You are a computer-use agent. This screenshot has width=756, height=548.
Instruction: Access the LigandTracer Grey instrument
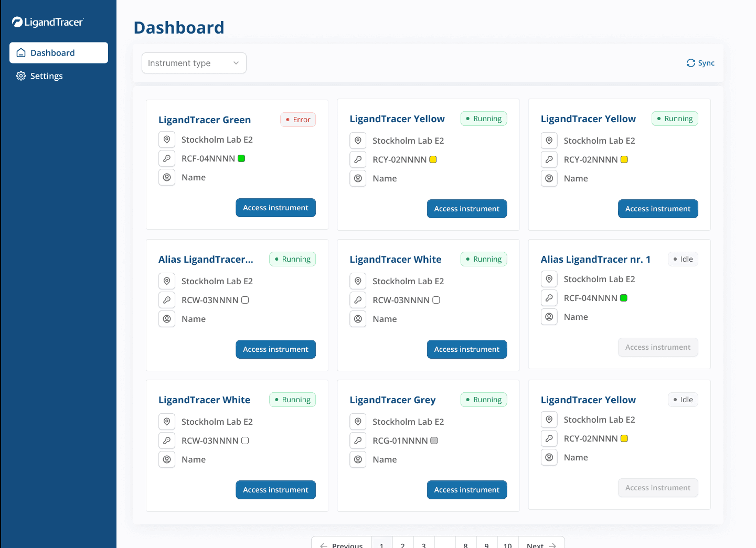[x=466, y=490]
